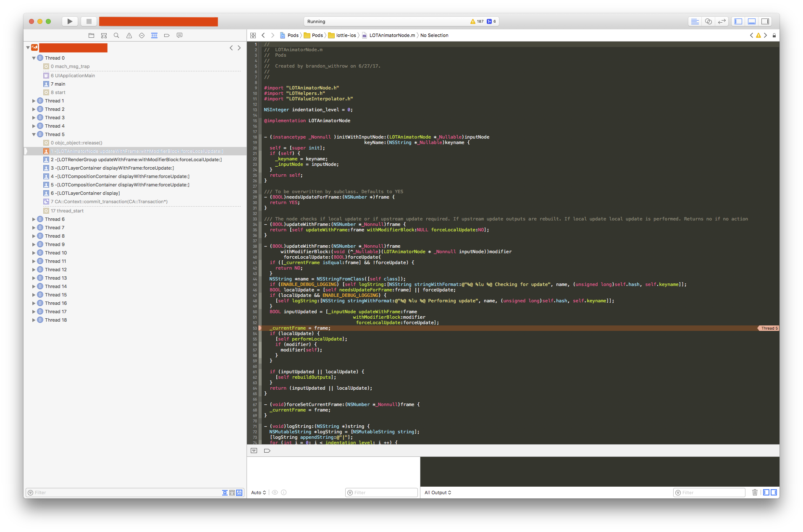The image size is (803, 532).
Task: Toggle the Debug area visibility
Action: click(x=752, y=21)
